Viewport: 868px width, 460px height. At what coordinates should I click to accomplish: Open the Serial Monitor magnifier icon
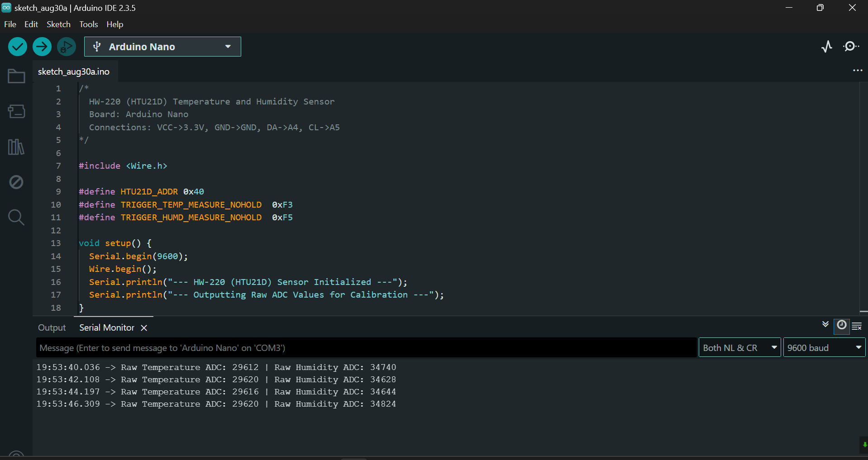coord(851,47)
